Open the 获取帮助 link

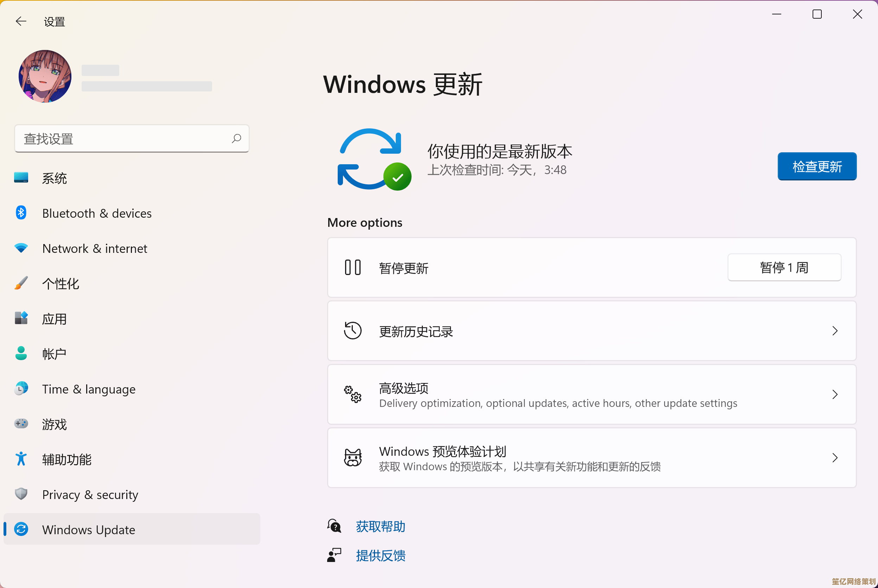(380, 526)
